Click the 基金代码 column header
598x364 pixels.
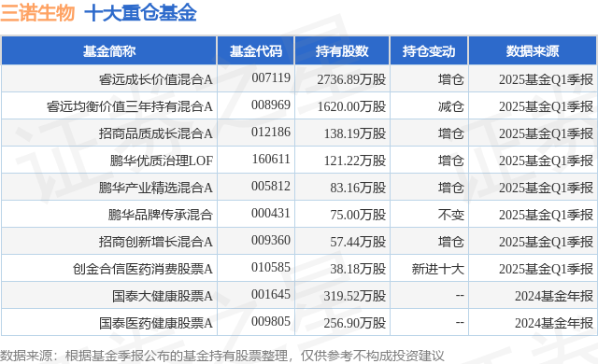[x=255, y=51]
